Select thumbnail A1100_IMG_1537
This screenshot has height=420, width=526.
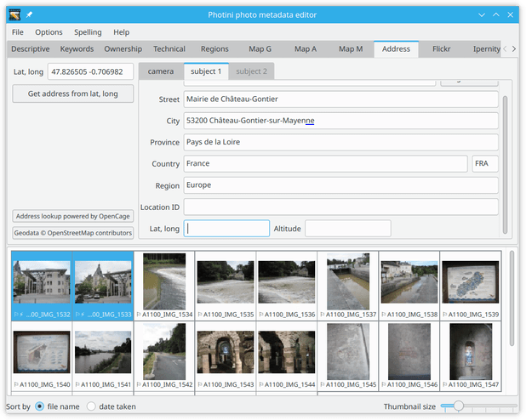pyautogui.click(x=348, y=286)
